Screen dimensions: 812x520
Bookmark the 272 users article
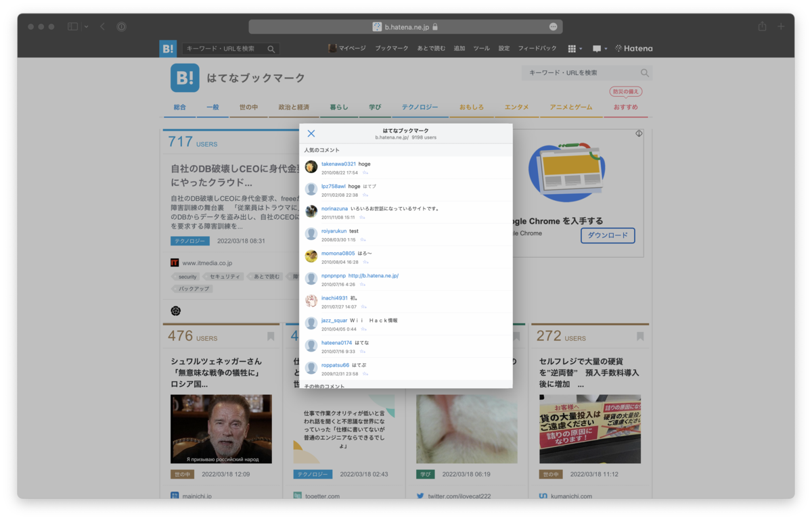pyautogui.click(x=640, y=336)
